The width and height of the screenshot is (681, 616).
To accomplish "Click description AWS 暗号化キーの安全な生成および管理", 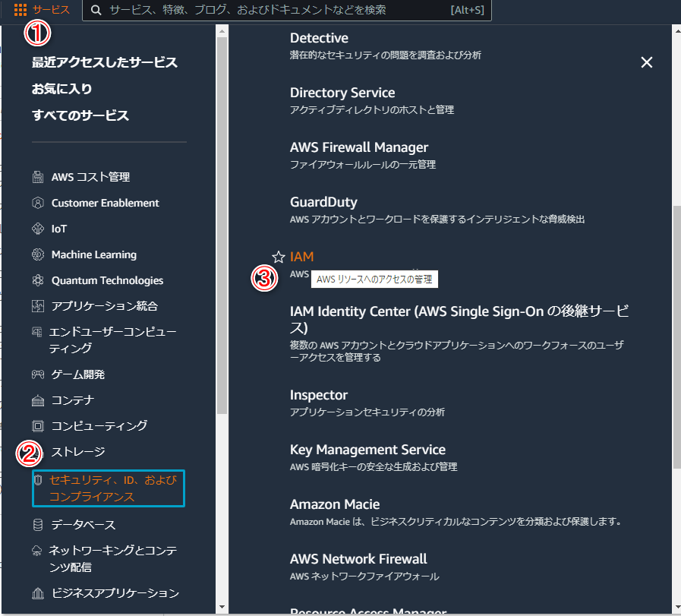I will tap(374, 467).
